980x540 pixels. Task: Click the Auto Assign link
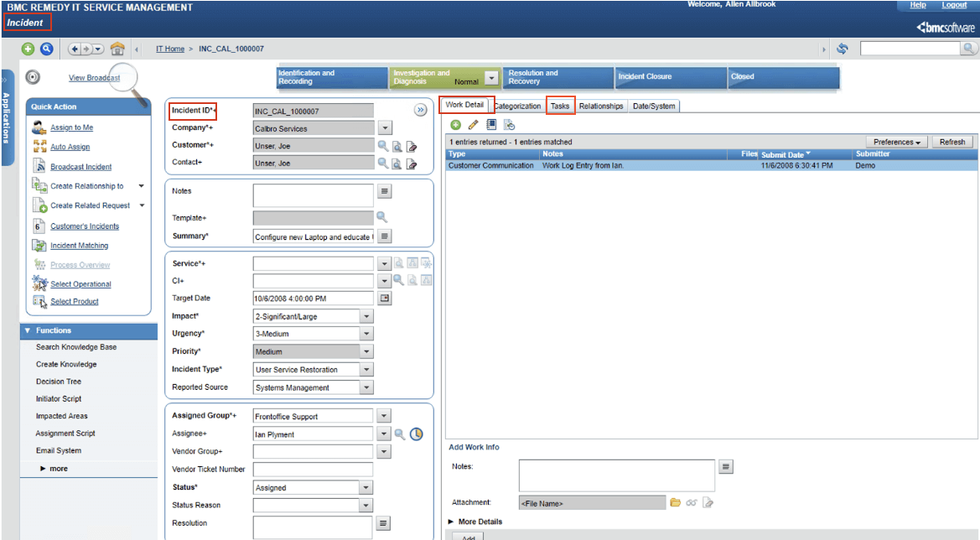[70, 147]
